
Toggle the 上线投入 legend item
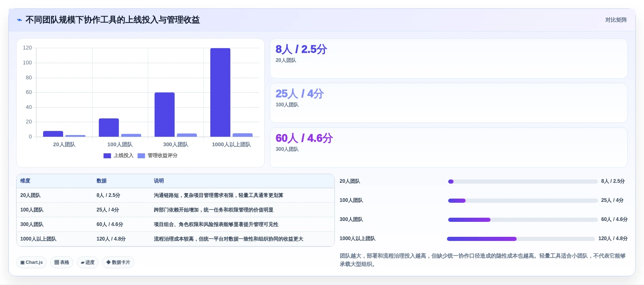tap(119, 155)
